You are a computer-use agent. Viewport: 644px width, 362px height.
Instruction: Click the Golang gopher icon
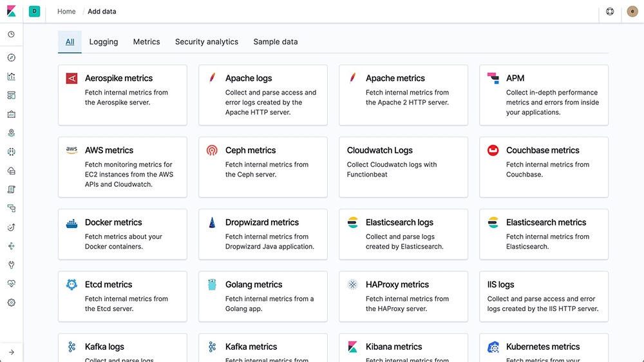pyautogui.click(x=212, y=284)
